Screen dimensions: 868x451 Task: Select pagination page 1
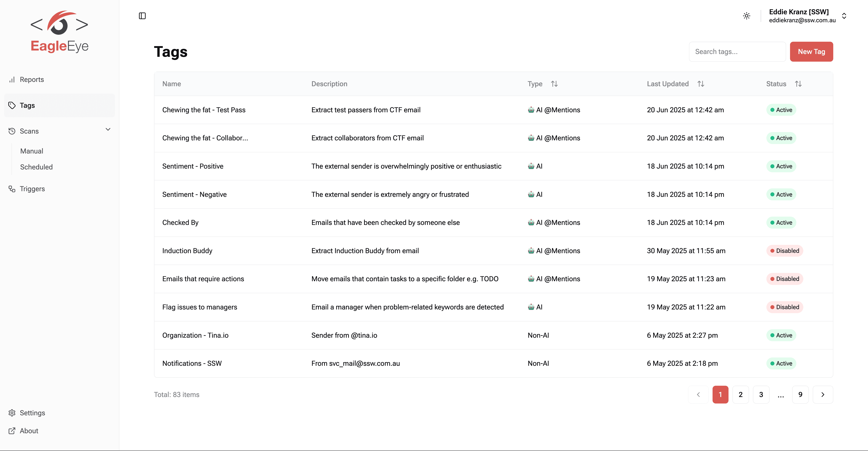pyautogui.click(x=720, y=395)
